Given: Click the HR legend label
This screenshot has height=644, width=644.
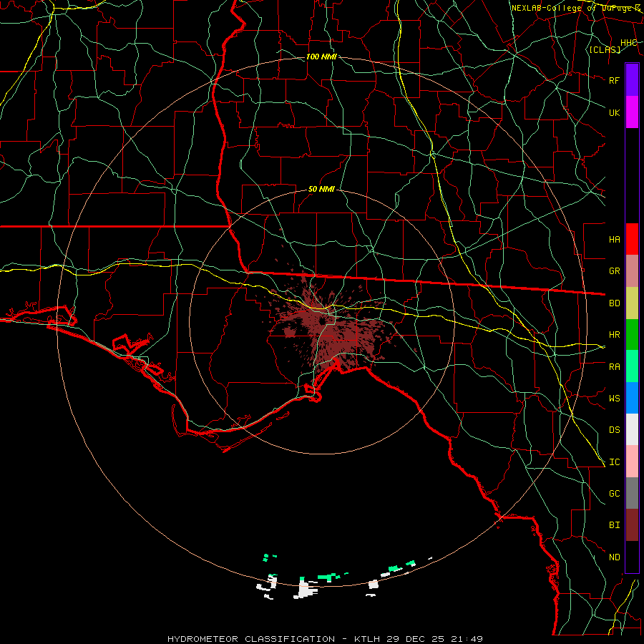Looking at the screenshot, I should tap(614, 335).
